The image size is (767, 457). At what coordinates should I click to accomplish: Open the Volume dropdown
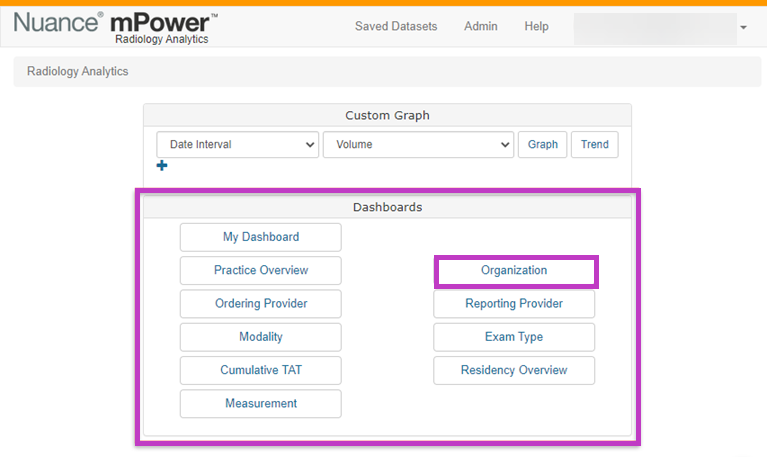point(418,144)
